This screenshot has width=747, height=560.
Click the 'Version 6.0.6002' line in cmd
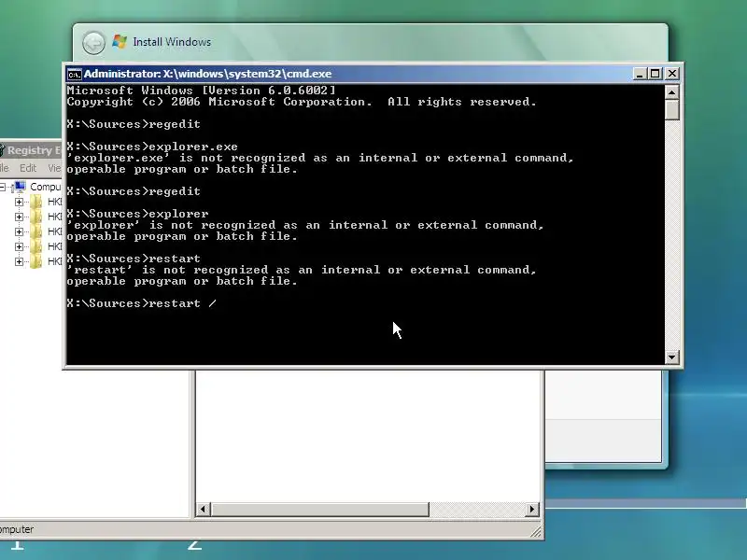pos(201,91)
